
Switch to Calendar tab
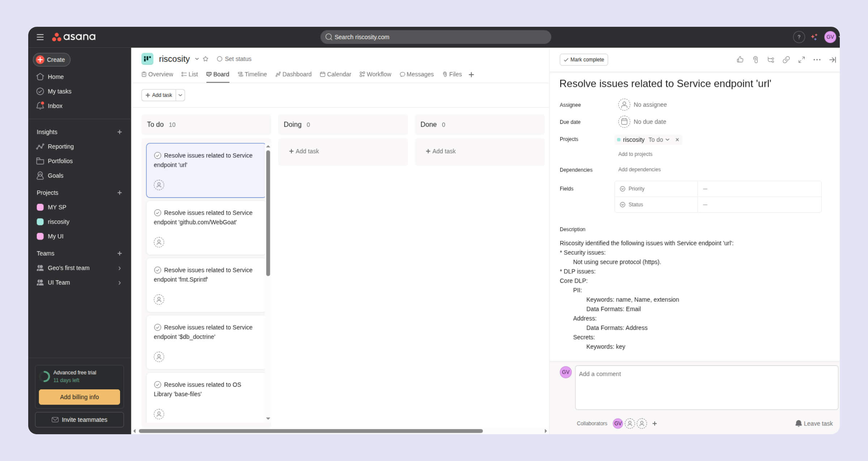coord(335,74)
